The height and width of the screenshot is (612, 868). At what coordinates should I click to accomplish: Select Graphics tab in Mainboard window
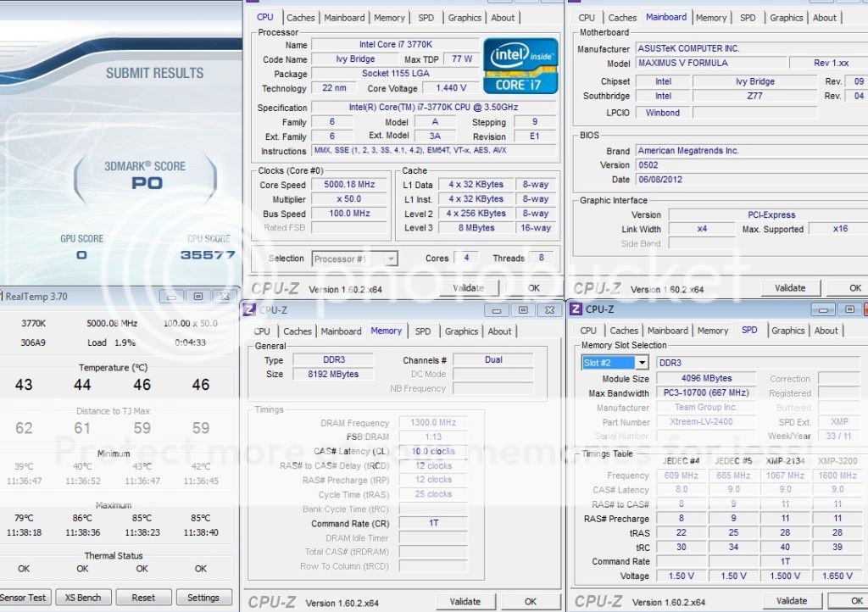(x=786, y=18)
